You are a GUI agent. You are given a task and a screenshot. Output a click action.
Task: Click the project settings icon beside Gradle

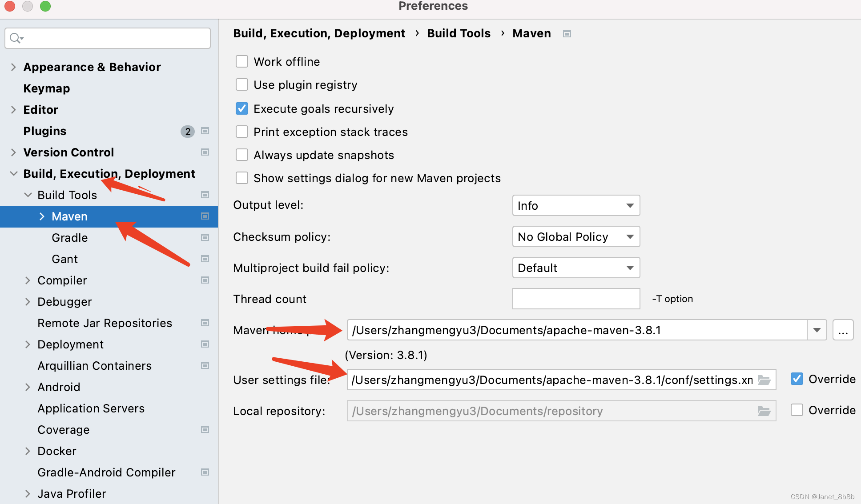[x=205, y=237]
